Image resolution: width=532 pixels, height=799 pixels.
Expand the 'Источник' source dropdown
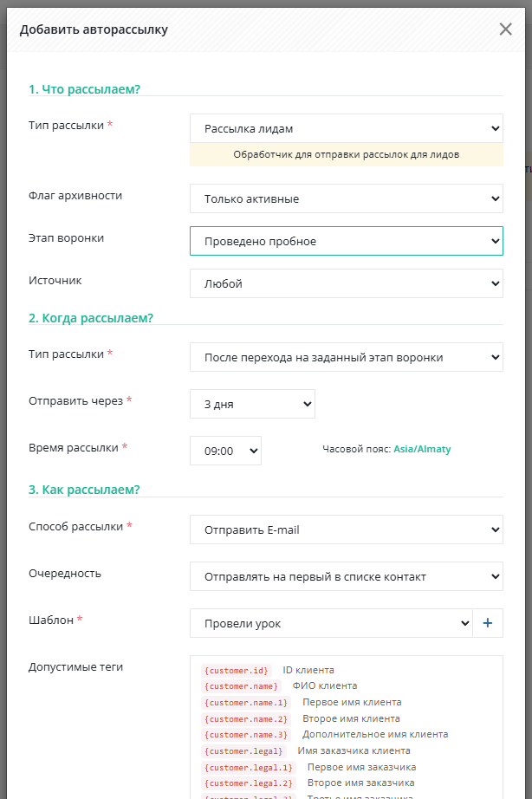point(346,283)
